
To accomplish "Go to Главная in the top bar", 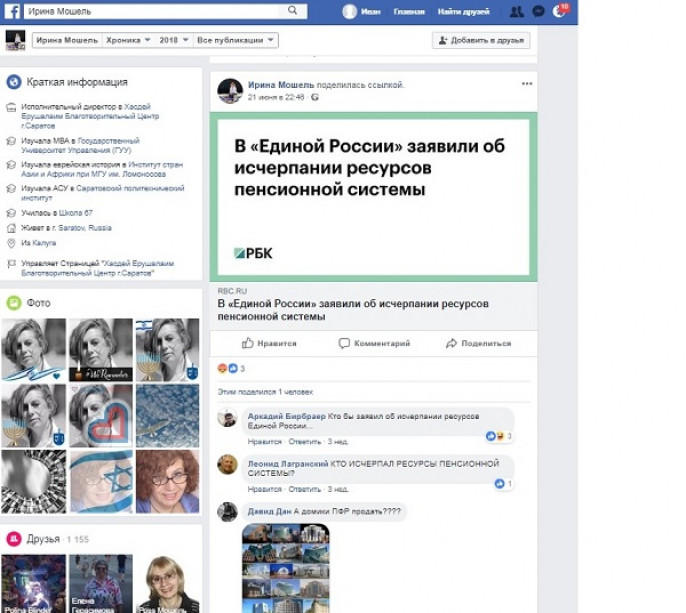I will [409, 12].
